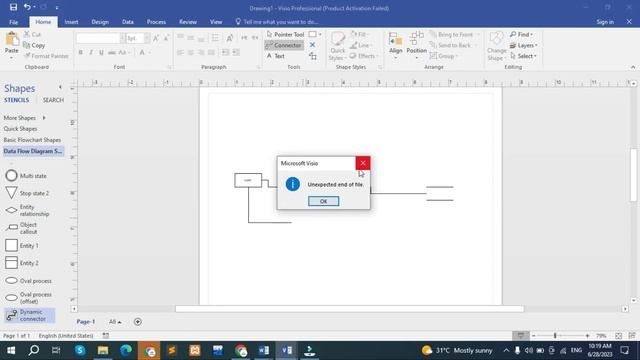Image resolution: width=640 pixels, height=360 pixels.
Task: Open the Position dropdown
Action: [x=416, y=46]
